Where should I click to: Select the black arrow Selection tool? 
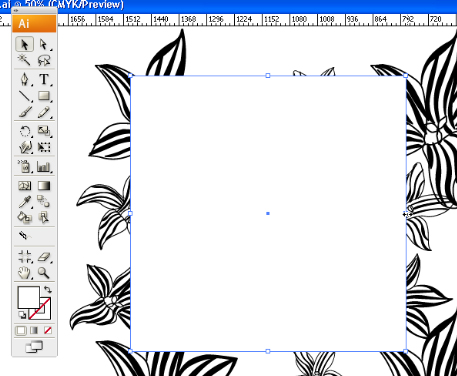pyautogui.click(x=24, y=44)
